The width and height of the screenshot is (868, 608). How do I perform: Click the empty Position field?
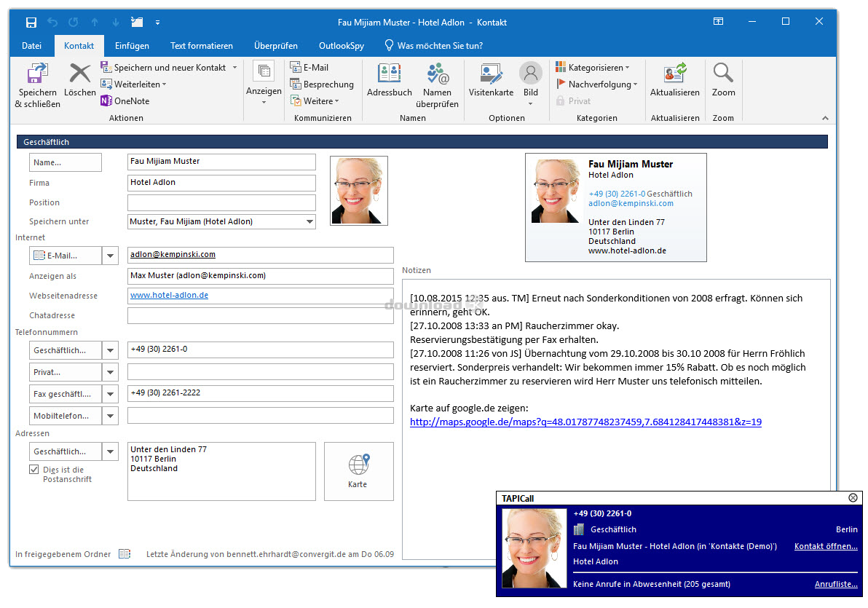221,202
